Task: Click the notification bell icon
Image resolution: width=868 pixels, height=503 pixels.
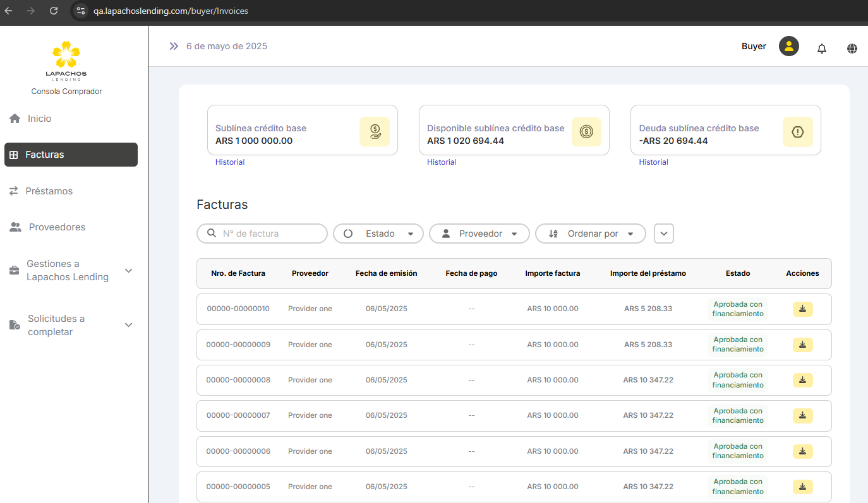Action: [x=821, y=48]
